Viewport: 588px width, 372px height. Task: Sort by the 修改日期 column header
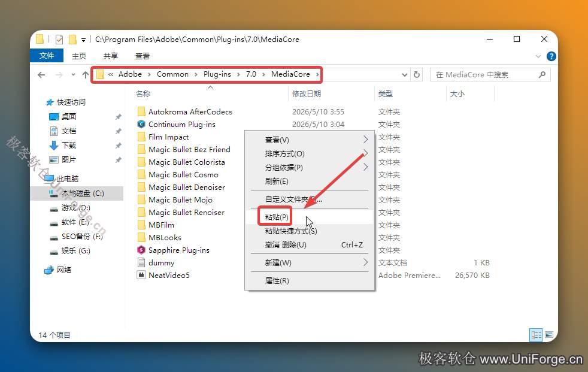307,94
